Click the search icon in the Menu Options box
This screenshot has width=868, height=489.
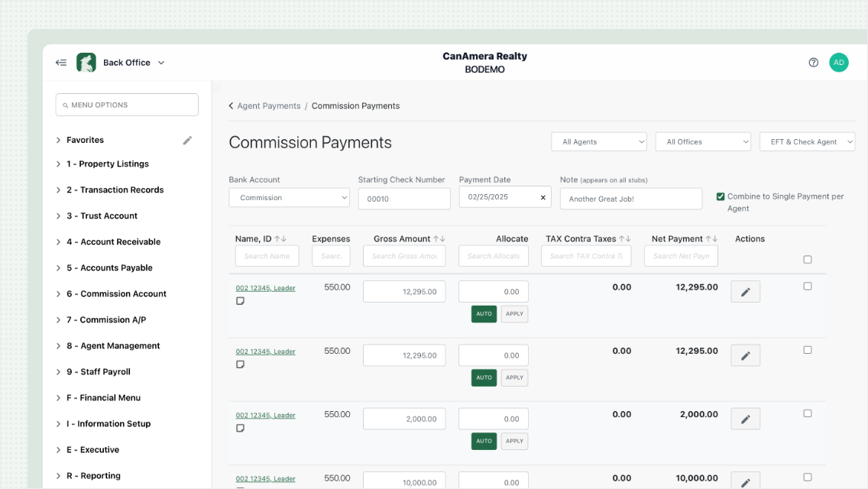[x=65, y=105]
